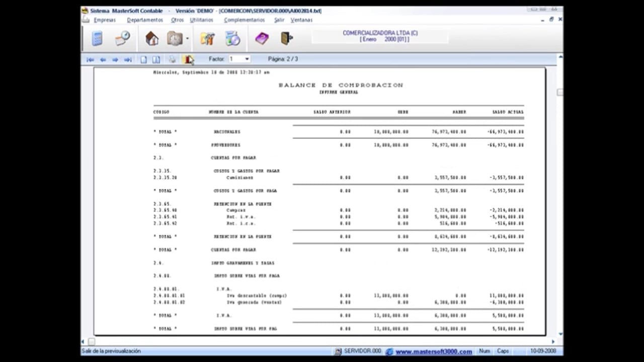The height and width of the screenshot is (362, 644).
Task: Switch to single page view
Action: tap(143, 59)
